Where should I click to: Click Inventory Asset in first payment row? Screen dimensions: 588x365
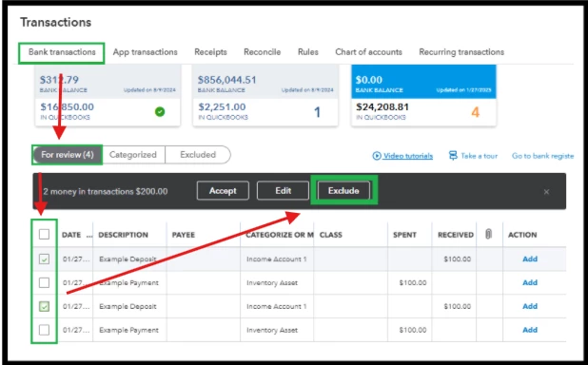272,283
